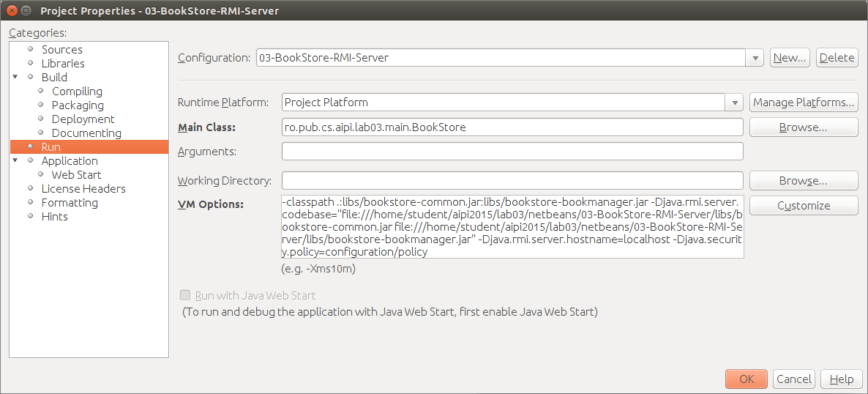This screenshot has width=868, height=394.
Task: Select the Build category
Action: pyautogui.click(x=54, y=77)
